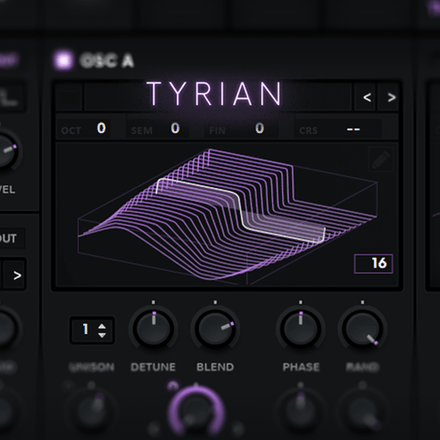Click the unison voice count 1

click(86, 330)
